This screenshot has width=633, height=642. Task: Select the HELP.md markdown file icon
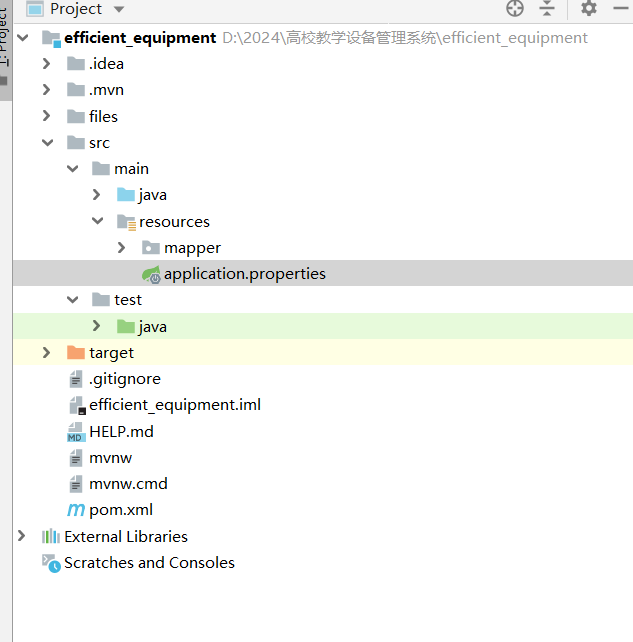coord(75,432)
